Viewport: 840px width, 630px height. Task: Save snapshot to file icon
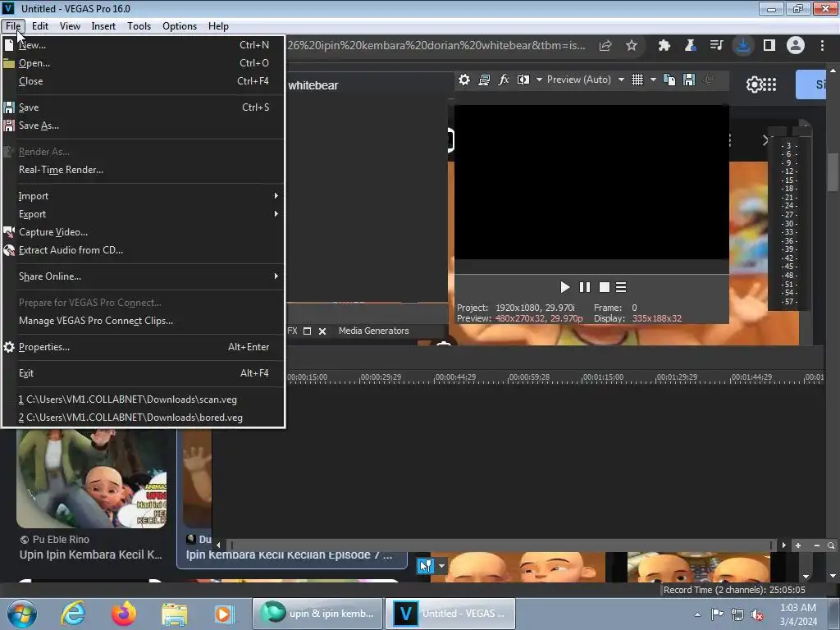pyautogui.click(x=689, y=80)
